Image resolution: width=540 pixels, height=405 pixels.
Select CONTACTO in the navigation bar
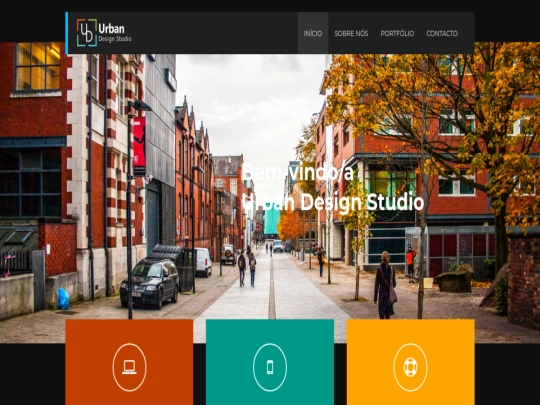pos(442,33)
